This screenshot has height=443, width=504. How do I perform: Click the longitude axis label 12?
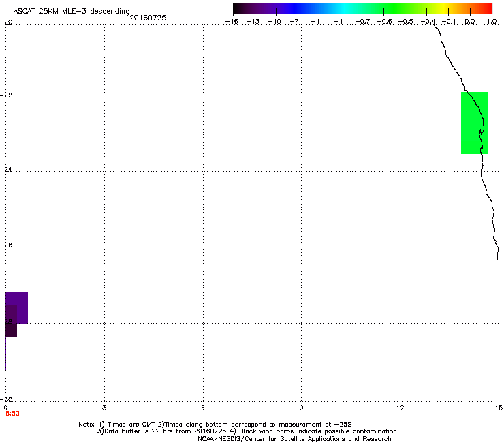tap(400, 408)
